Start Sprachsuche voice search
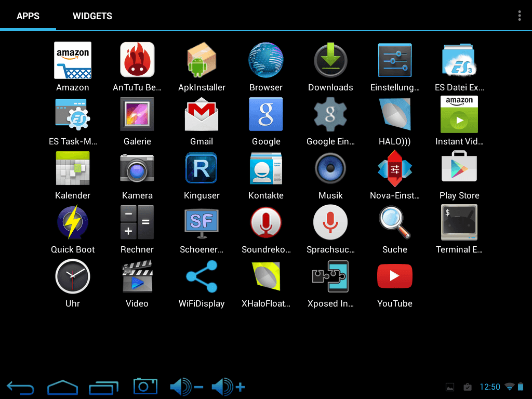Viewport: 532px width, 399px height. point(330,222)
